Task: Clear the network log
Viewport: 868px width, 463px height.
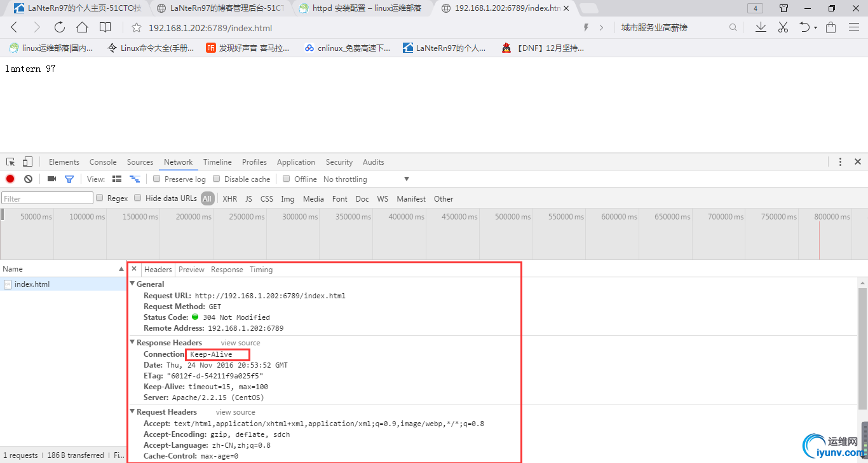Action: click(28, 179)
